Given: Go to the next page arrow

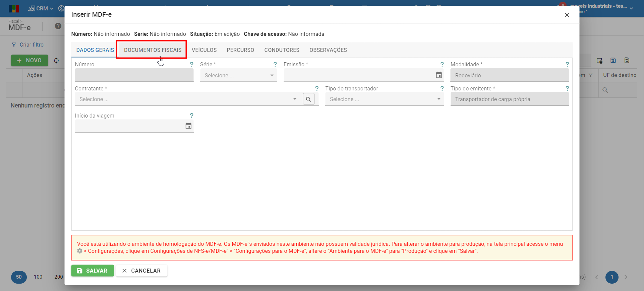Looking at the screenshot, I should point(626,277).
